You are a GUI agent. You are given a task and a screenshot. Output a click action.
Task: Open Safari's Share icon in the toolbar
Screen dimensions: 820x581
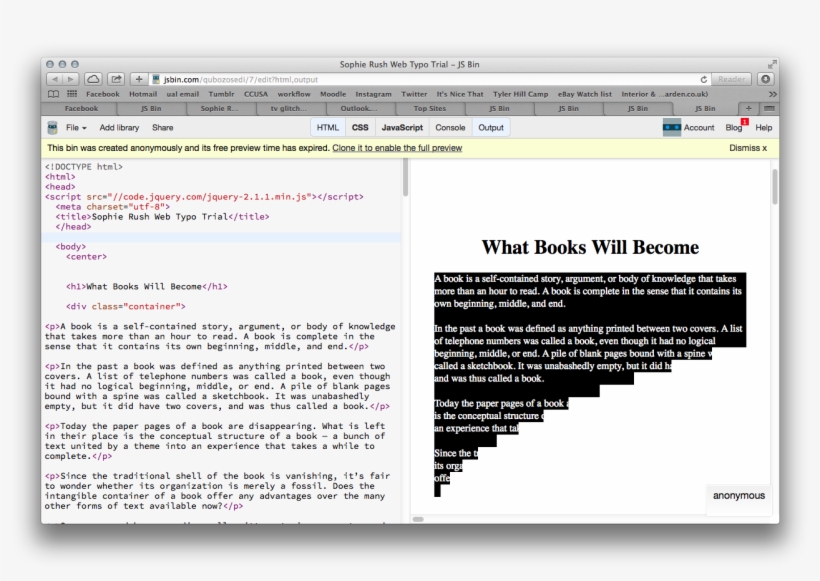click(115, 79)
